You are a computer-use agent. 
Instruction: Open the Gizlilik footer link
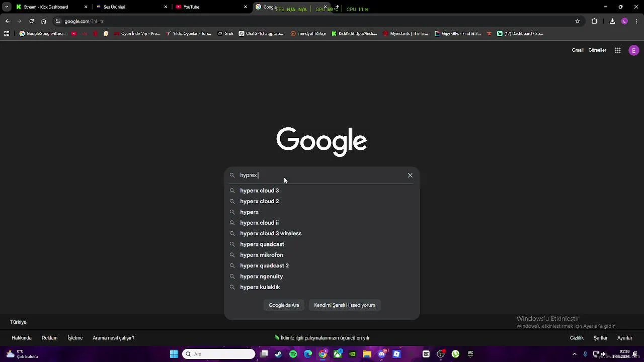point(577,338)
